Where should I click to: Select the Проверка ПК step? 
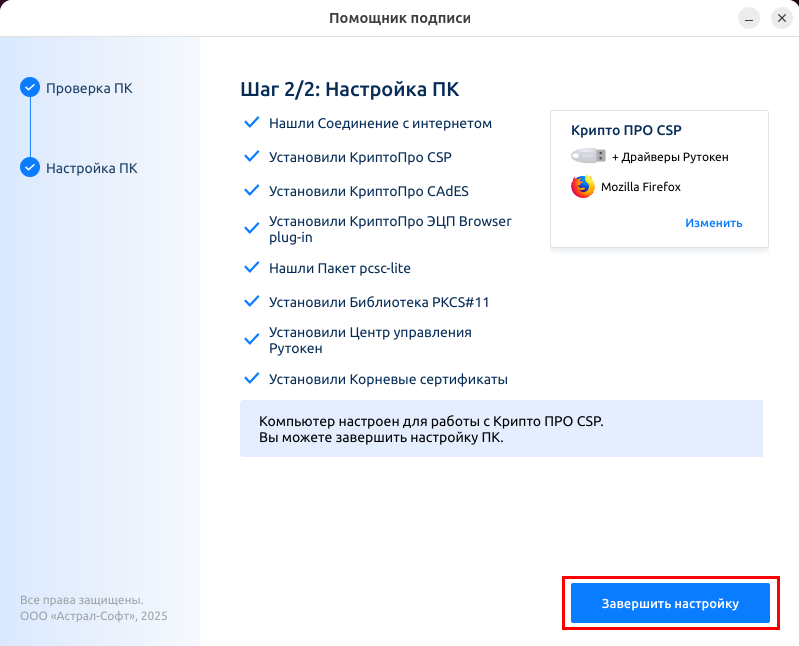pyautogui.click(x=89, y=88)
